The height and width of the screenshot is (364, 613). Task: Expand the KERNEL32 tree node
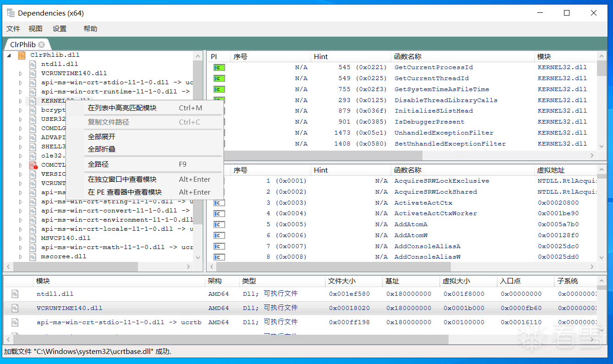tap(20, 101)
